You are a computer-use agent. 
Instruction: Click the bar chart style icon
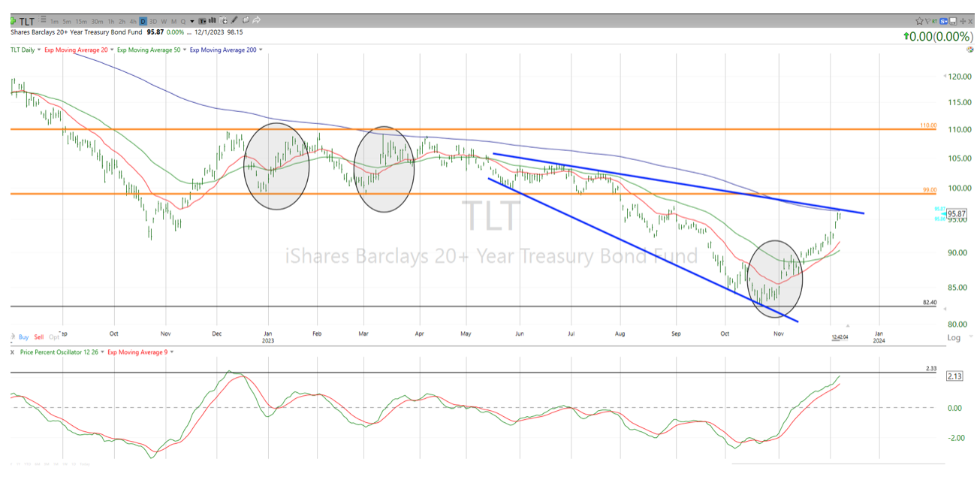point(212,20)
